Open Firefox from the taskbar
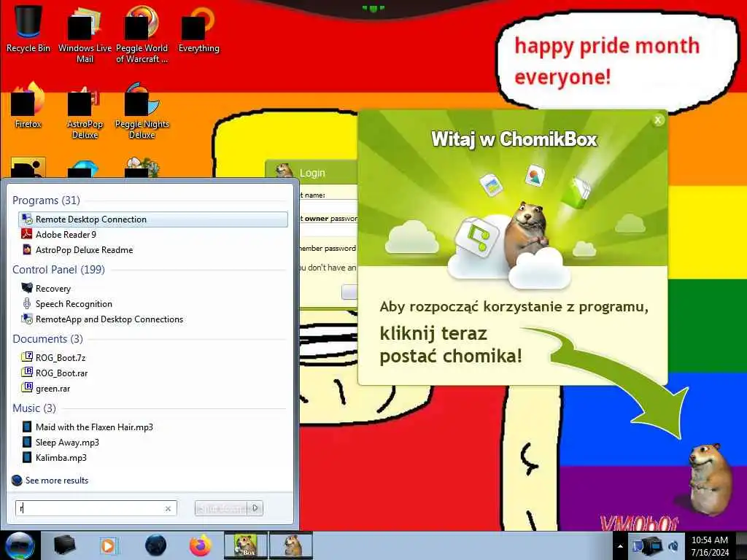Viewport: 747px width, 560px height. pyautogui.click(x=201, y=545)
